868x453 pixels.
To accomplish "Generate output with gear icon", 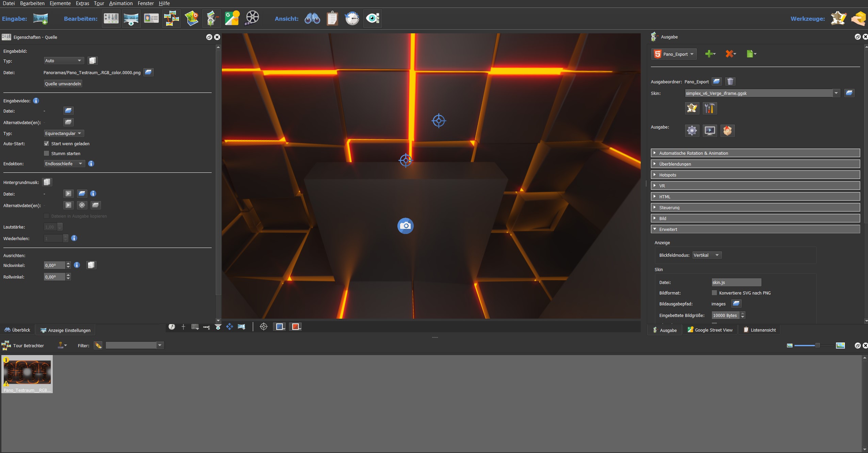I will (692, 131).
